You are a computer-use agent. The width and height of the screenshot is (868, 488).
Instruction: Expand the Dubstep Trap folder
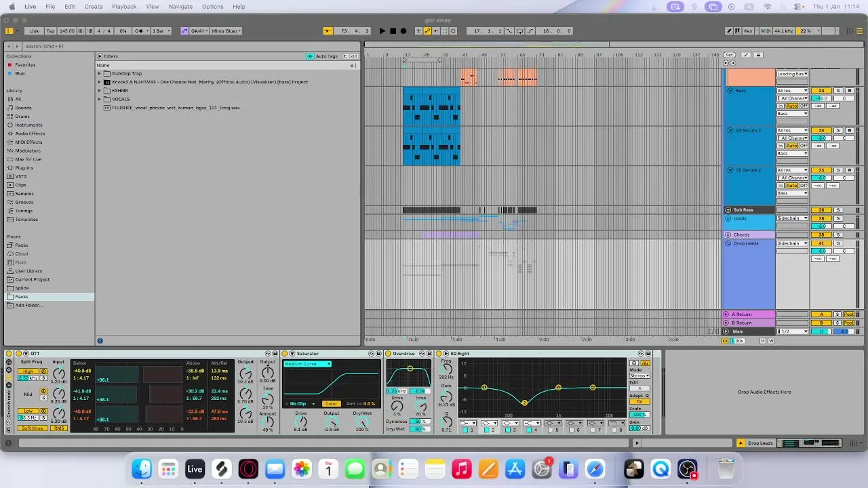99,73
